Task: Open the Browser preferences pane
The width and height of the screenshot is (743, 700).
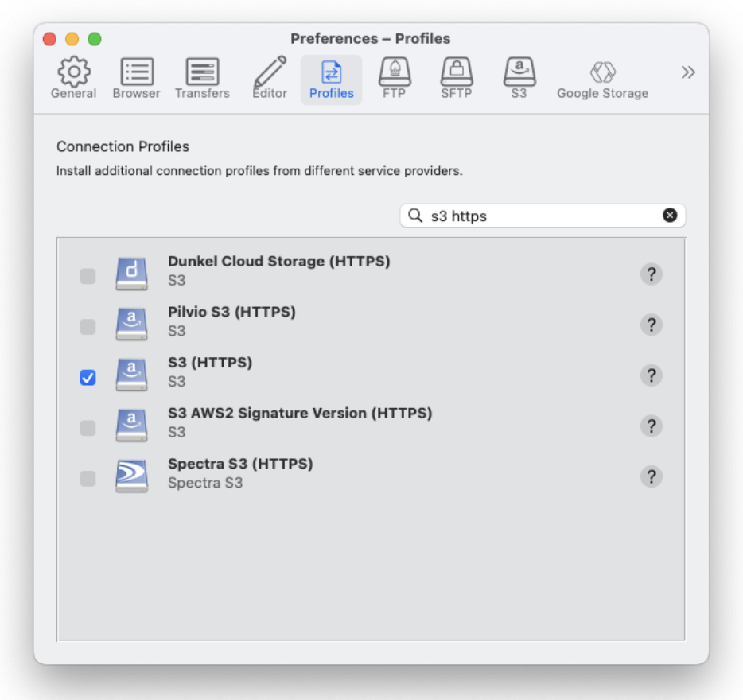Action: coord(136,79)
